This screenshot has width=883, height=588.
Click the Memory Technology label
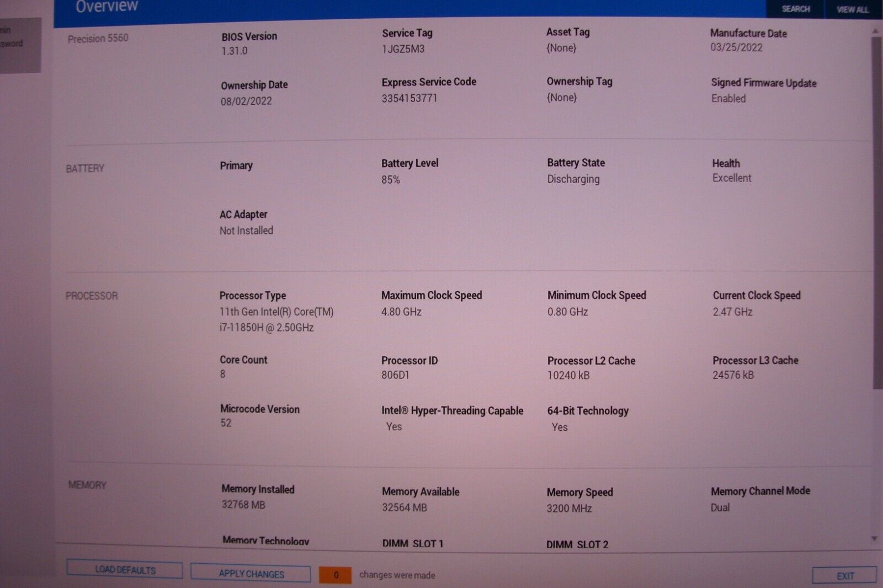tap(265, 541)
